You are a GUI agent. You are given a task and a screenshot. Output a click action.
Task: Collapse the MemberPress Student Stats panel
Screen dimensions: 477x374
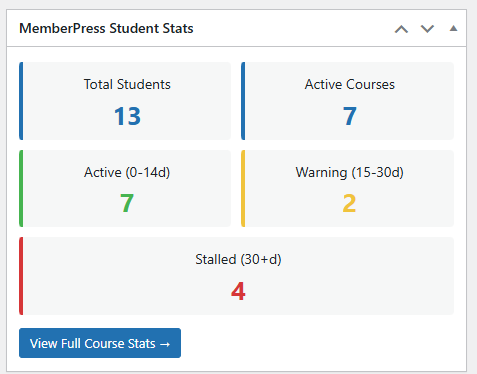point(453,29)
